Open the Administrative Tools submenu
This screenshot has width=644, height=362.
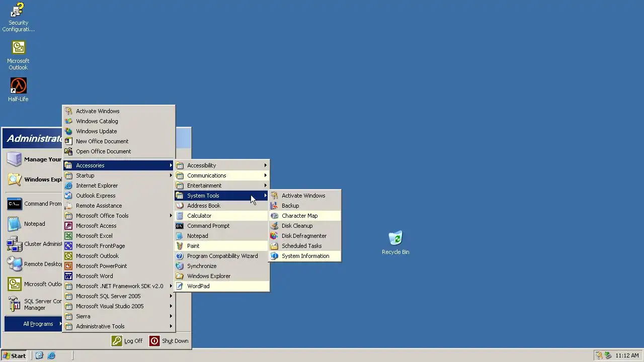(x=119, y=326)
